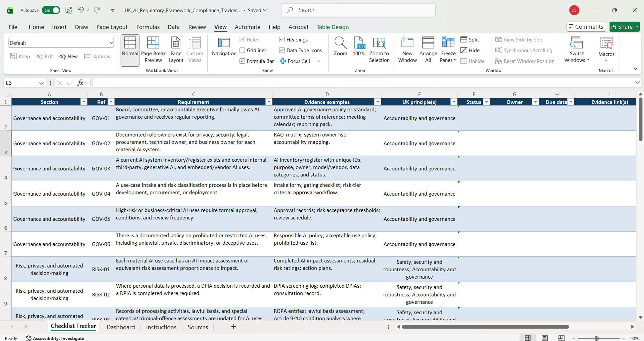
Task: Click the 90% zoom level
Action: coord(634,338)
